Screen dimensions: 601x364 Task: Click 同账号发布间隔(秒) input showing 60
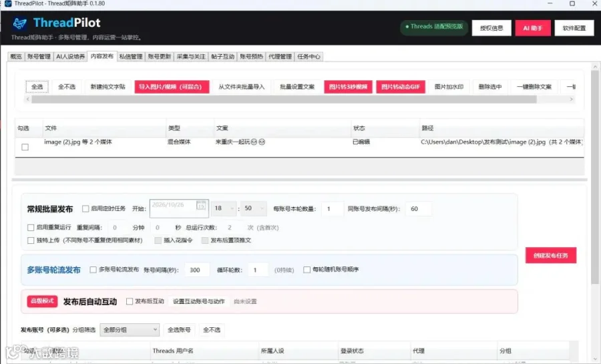click(x=419, y=209)
